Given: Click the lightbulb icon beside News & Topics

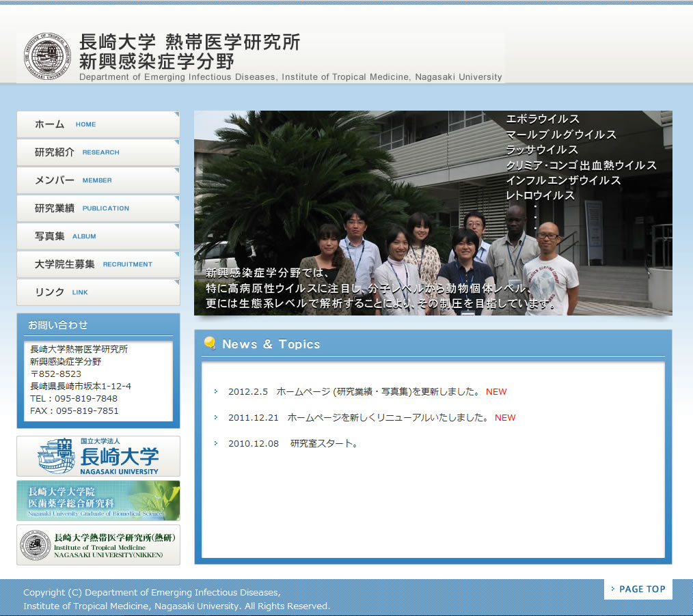Looking at the screenshot, I should coord(210,344).
